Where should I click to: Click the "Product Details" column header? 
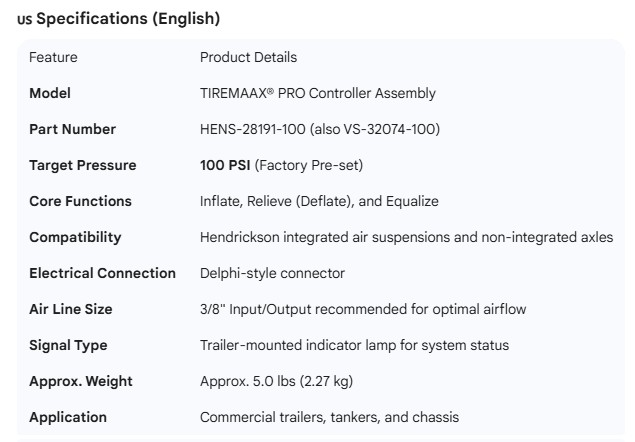click(x=248, y=57)
